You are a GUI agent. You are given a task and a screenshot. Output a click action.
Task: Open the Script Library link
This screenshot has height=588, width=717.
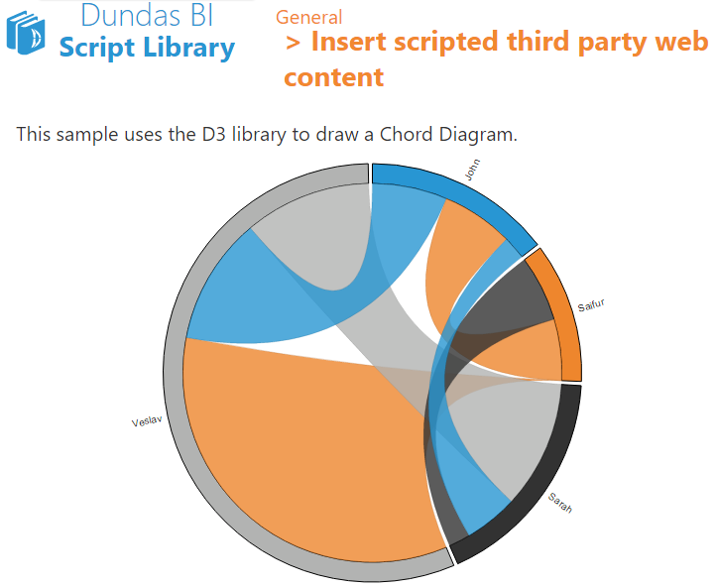(147, 48)
